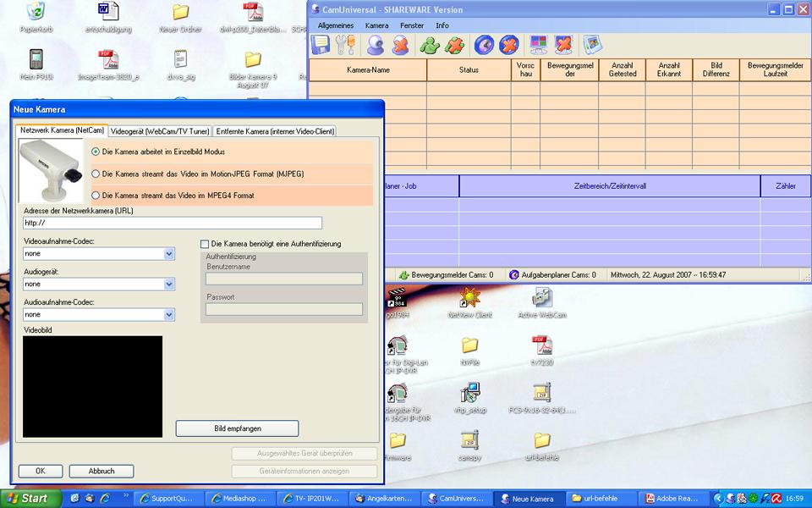Click the floppy disk save icon
Screen dimensions: 812x508
(x=321, y=45)
